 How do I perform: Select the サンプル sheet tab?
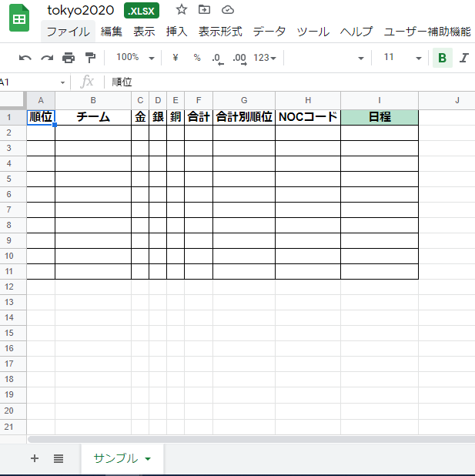[x=122, y=458]
